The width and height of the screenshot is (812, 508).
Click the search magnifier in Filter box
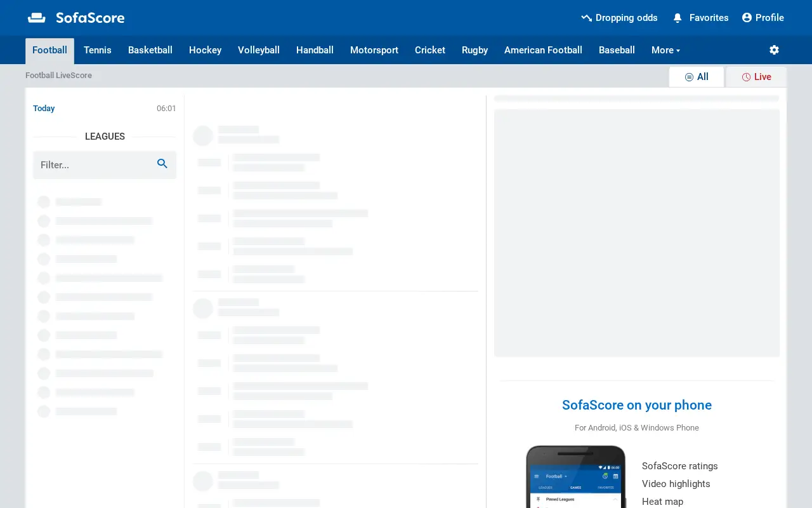[x=162, y=164]
